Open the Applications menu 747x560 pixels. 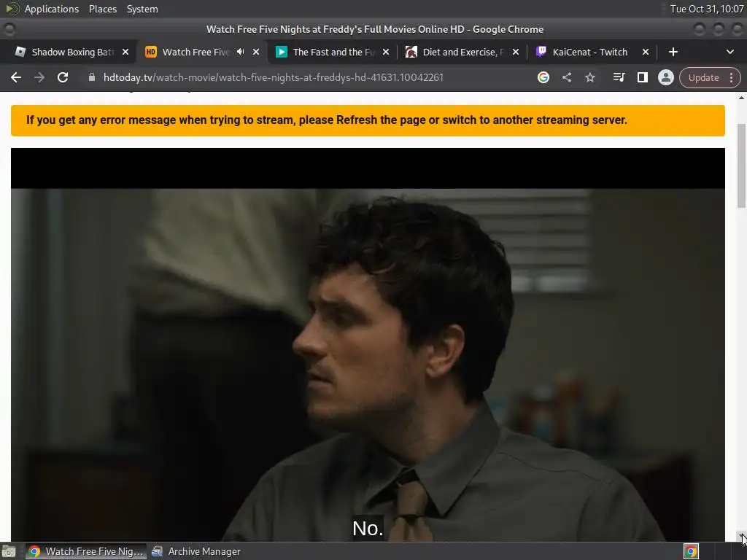pyautogui.click(x=52, y=9)
